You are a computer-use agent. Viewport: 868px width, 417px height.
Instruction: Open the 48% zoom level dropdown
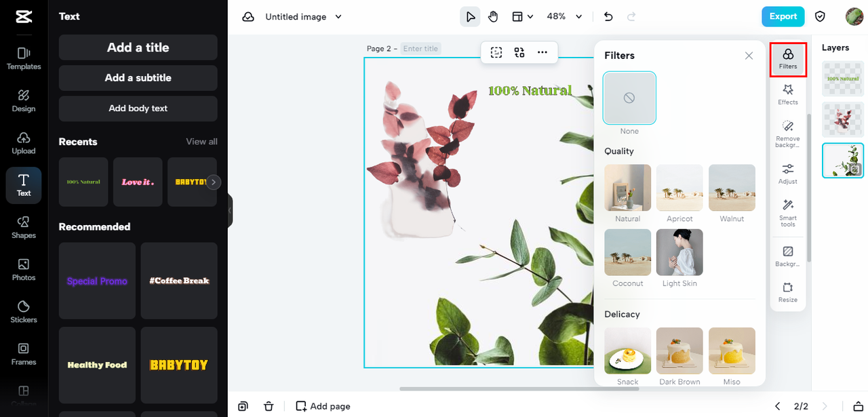pyautogui.click(x=564, y=17)
